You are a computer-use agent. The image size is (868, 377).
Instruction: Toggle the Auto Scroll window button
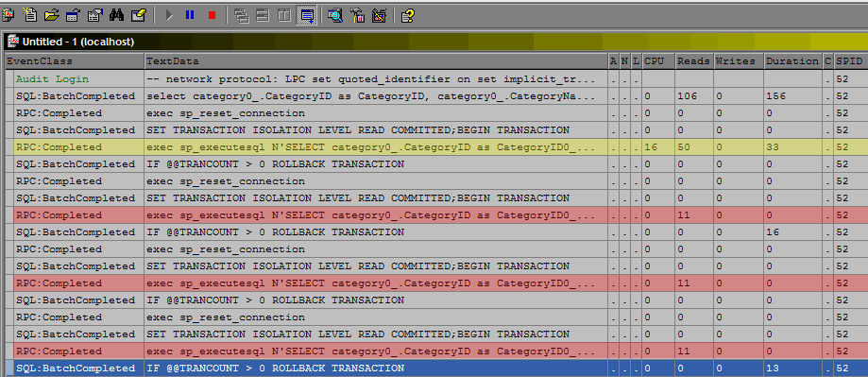[306, 15]
